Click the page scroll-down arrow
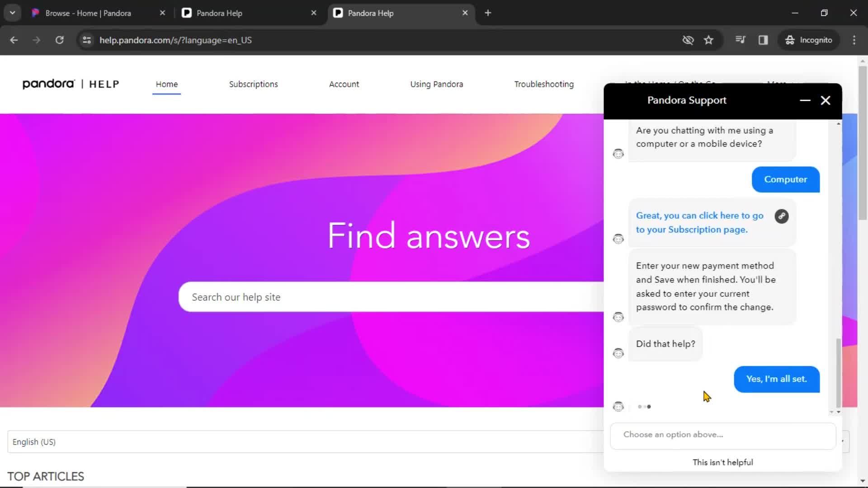This screenshot has height=488, width=868. pos(863,481)
